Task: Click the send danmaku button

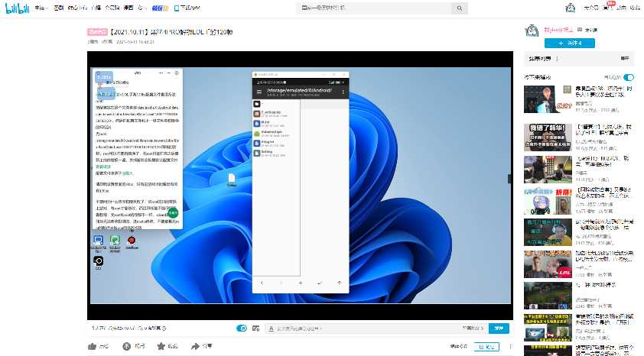Action: pyautogui.click(x=499, y=328)
